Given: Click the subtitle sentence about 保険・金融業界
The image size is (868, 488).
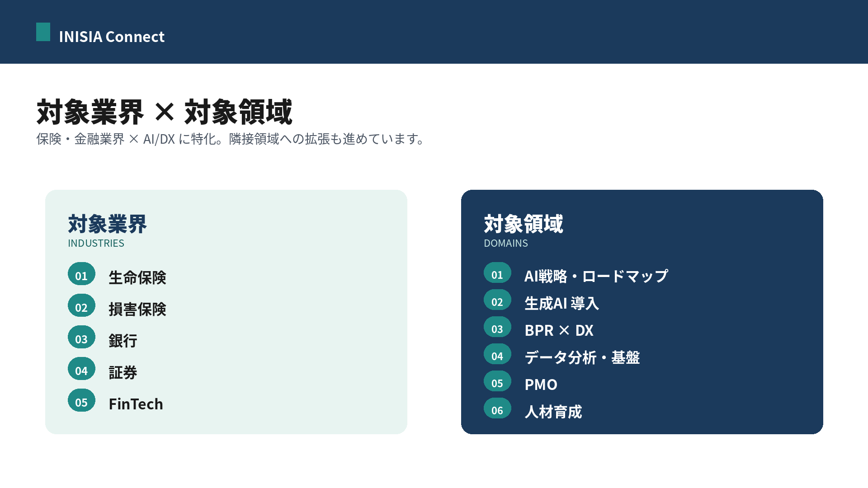Looking at the screenshot, I should tap(231, 139).
